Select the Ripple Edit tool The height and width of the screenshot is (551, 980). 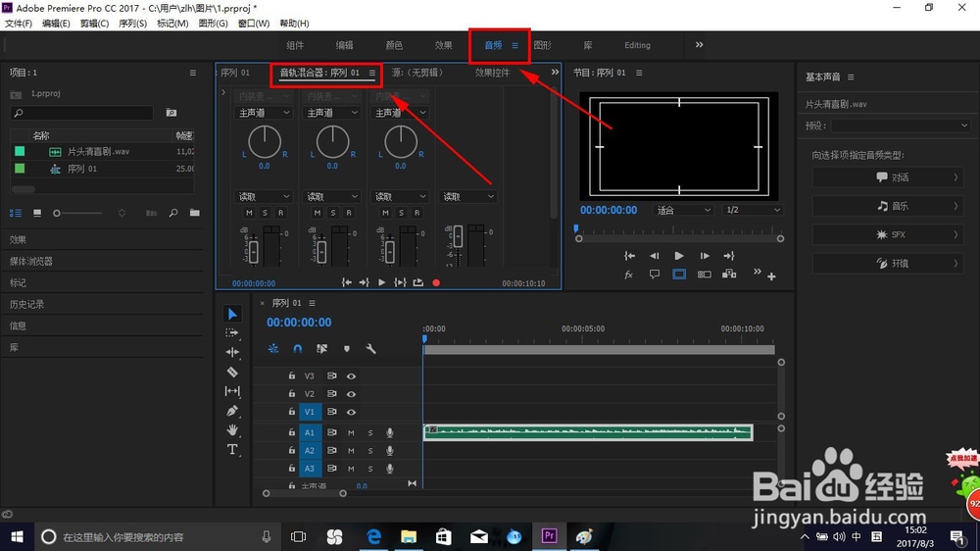232,352
